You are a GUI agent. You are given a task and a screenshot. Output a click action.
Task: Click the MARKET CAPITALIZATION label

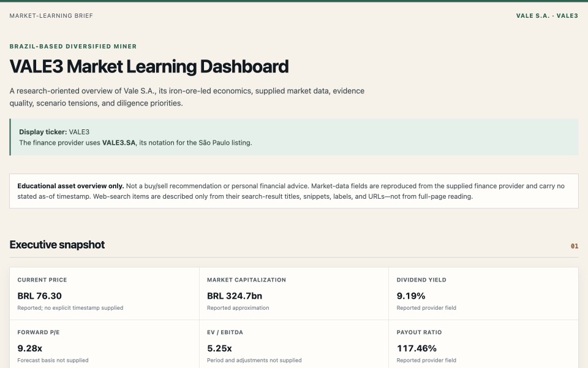point(246,280)
